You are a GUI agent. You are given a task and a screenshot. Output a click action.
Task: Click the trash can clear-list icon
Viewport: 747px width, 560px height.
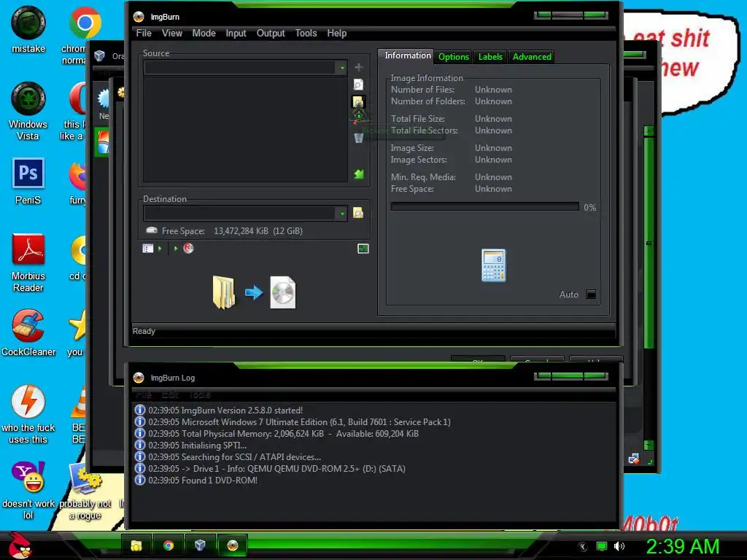pyautogui.click(x=359, y=138)
